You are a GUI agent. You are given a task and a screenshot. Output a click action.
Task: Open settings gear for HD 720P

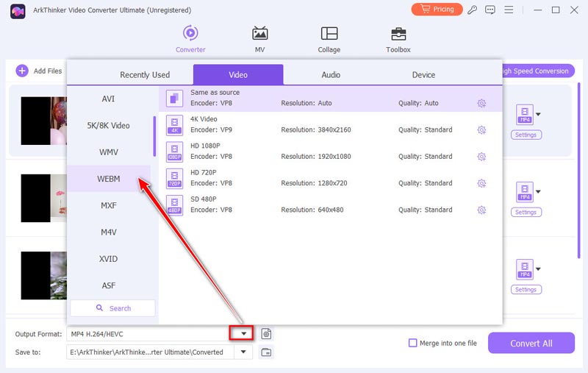481,183
